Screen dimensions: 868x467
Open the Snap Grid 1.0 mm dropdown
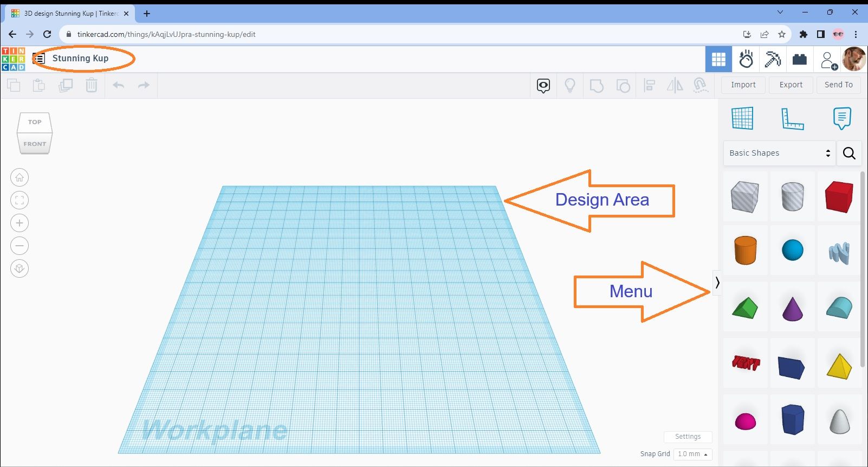pos(692,454)
